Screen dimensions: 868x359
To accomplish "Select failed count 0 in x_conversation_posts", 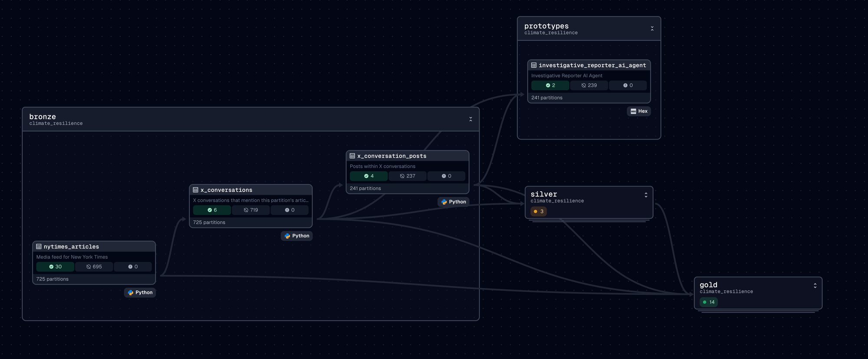I will [447, 176].
